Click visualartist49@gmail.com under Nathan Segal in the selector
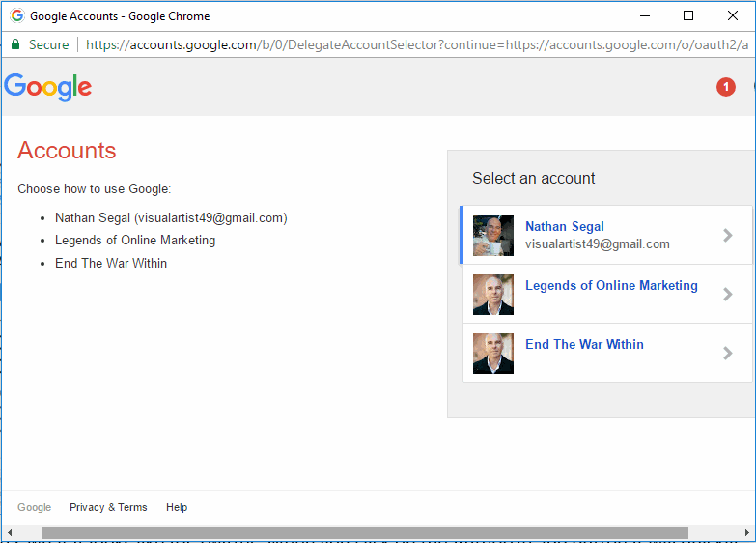 pos(598,244)
